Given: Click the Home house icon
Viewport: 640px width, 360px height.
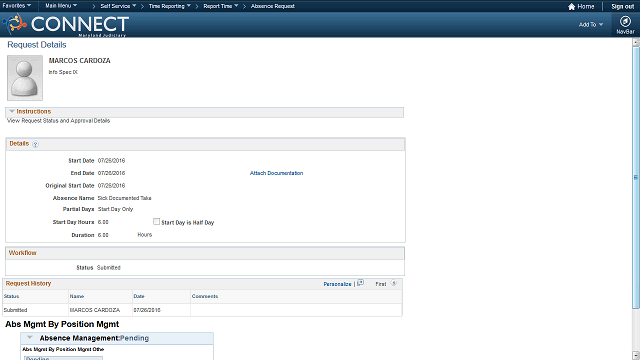Looking at the screenshot, I should pyautogui.click(x=571, y=7).
